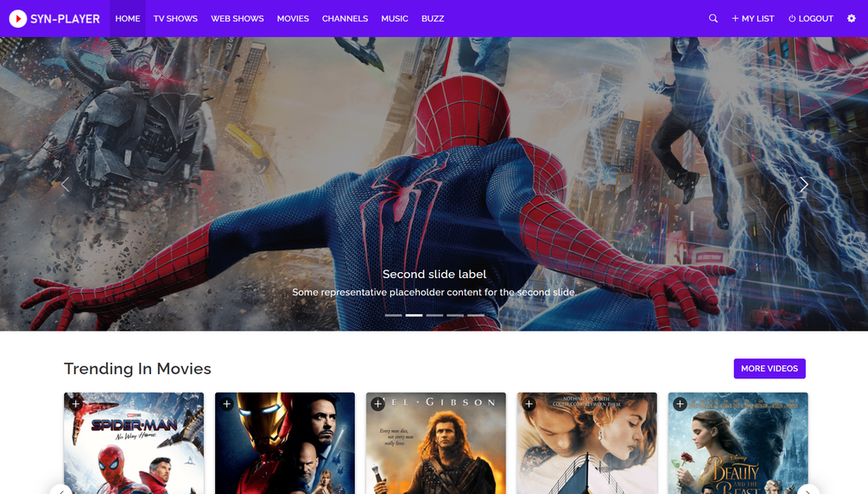Add Spider-Man No Way Home to list

point(76,403)
